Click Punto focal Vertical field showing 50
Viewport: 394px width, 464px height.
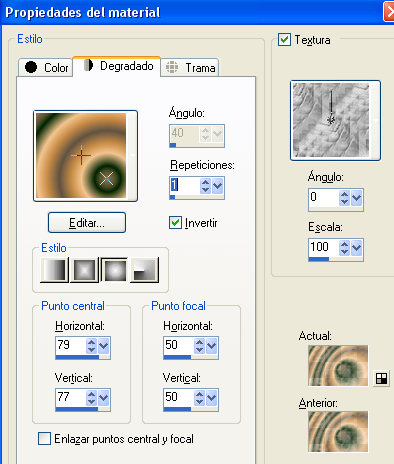[x=178, y=398]
